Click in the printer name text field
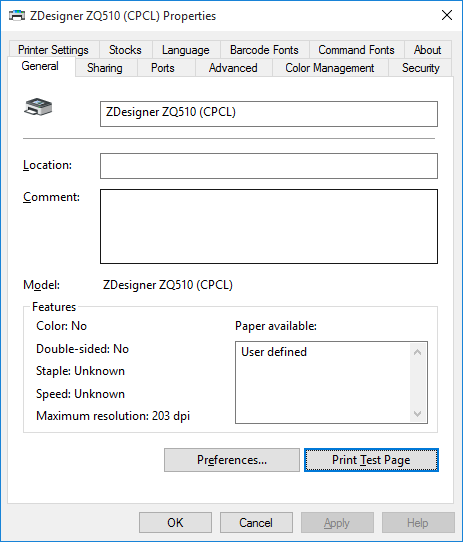The image size is (463, 542). click(269, 114)
